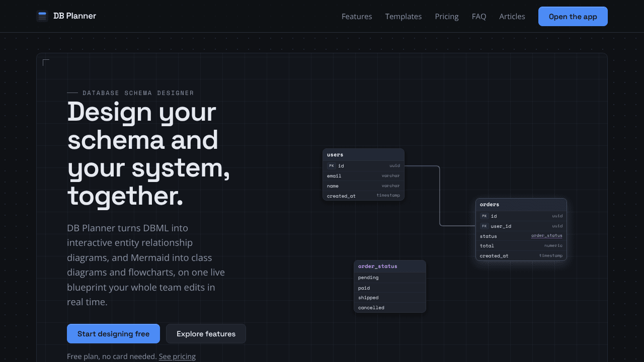
Task: Click the Explore features button
Action: [x=206, y=334]
